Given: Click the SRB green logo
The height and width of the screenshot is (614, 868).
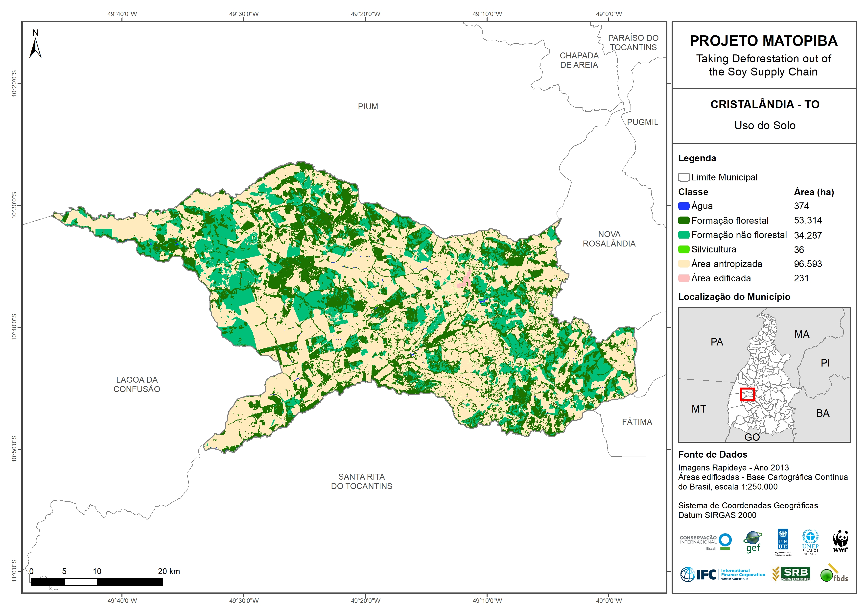Looking at the screenshot, I should [x=791, y=573].
